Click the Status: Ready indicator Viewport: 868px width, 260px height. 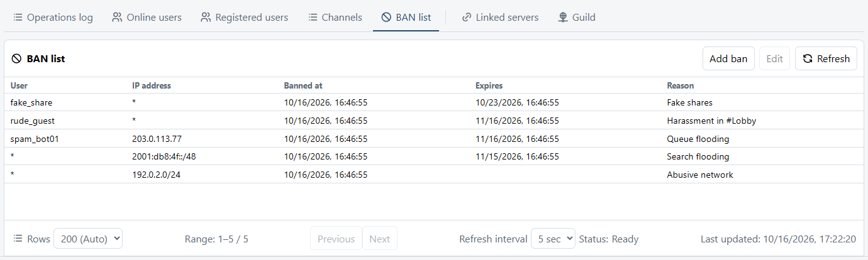609,239
